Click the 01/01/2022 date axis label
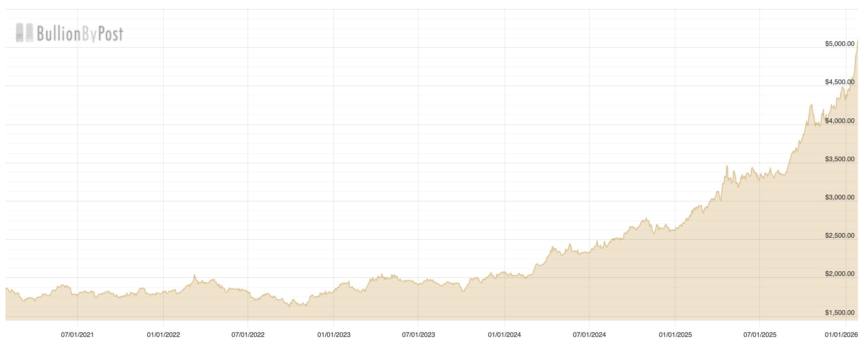Screen dimensions: 868x346 [163, 335]
